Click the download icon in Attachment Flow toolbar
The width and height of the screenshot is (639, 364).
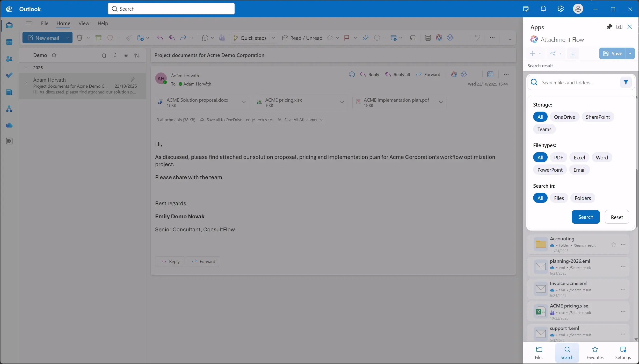pyautogui.click(x=573, y=53)
